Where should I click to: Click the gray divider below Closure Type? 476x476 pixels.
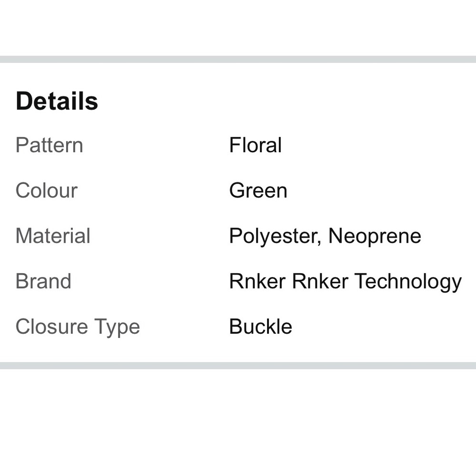point(238,366)
